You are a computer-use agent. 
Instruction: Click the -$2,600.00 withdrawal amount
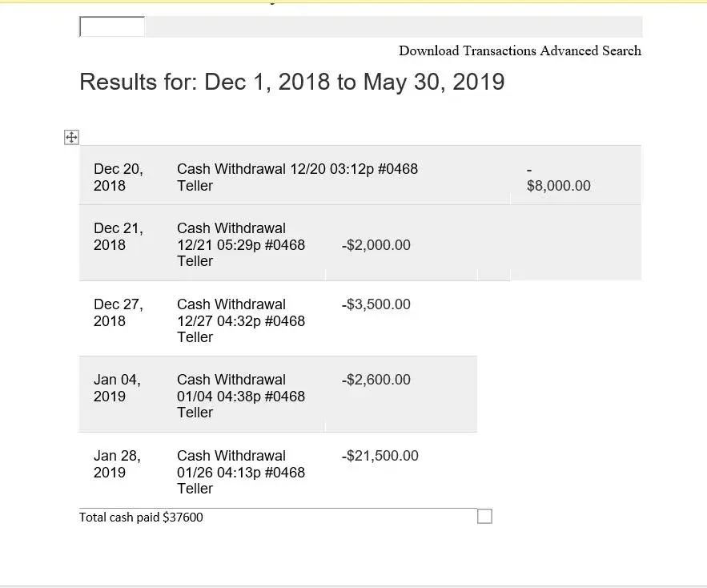tap(376, 380)
